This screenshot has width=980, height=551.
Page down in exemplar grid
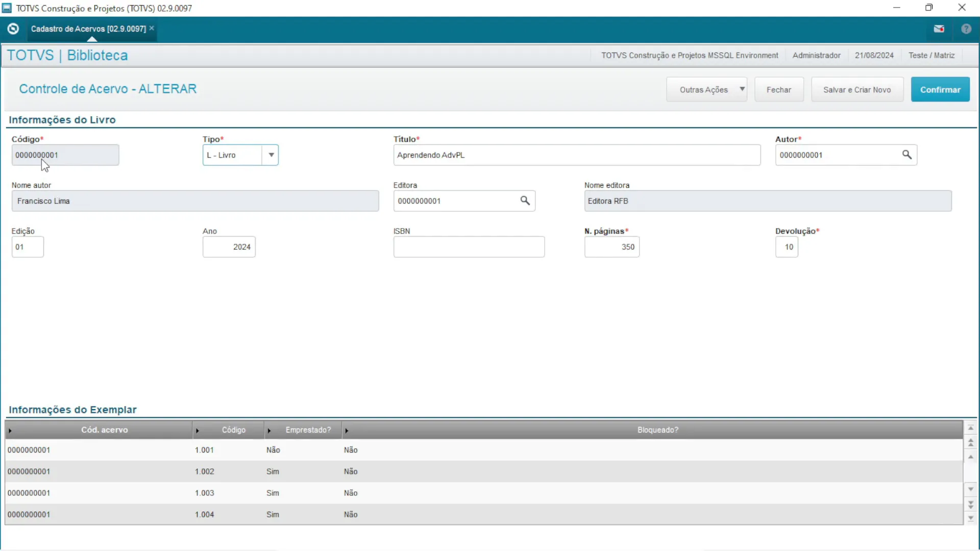pyautogui.click(x=971, y=504)
